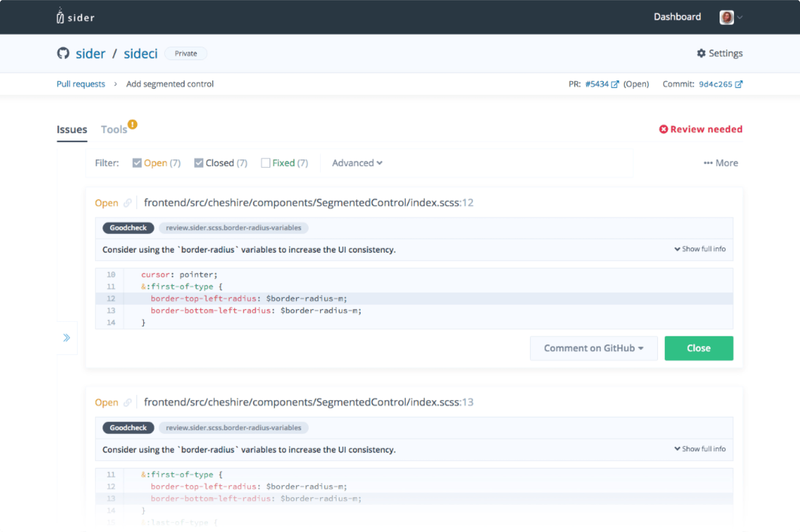Expand the chevron next to the avatar

739,17
